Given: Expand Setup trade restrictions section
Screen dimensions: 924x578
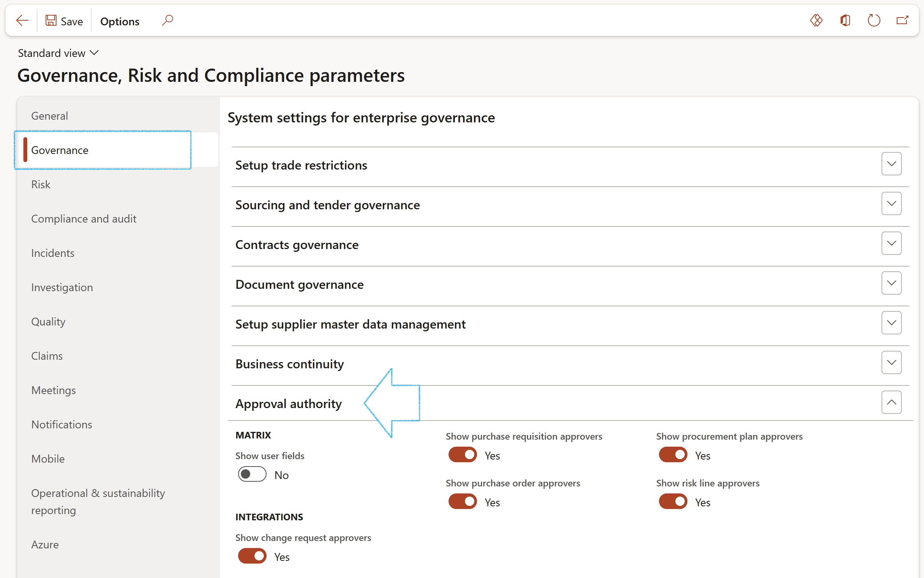Looking at the screenshot, I should coord(891,164).
